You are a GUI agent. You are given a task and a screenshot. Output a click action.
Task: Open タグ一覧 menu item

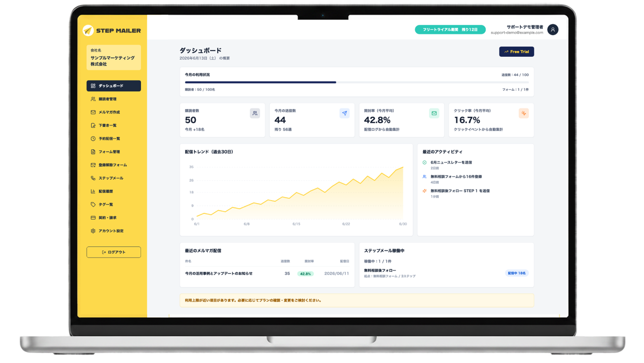114,204
